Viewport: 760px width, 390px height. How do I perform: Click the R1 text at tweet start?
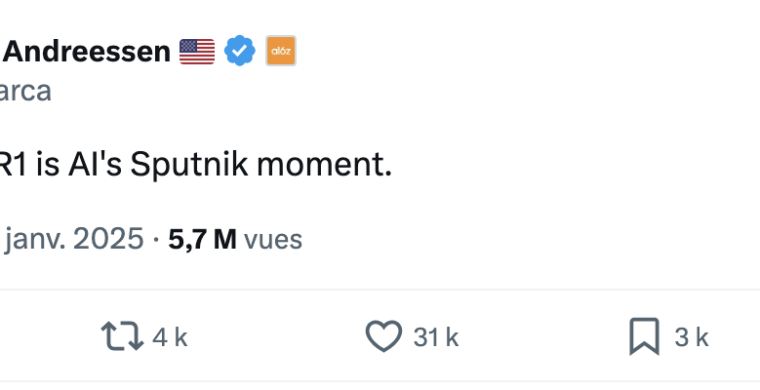tap(14, 165)
